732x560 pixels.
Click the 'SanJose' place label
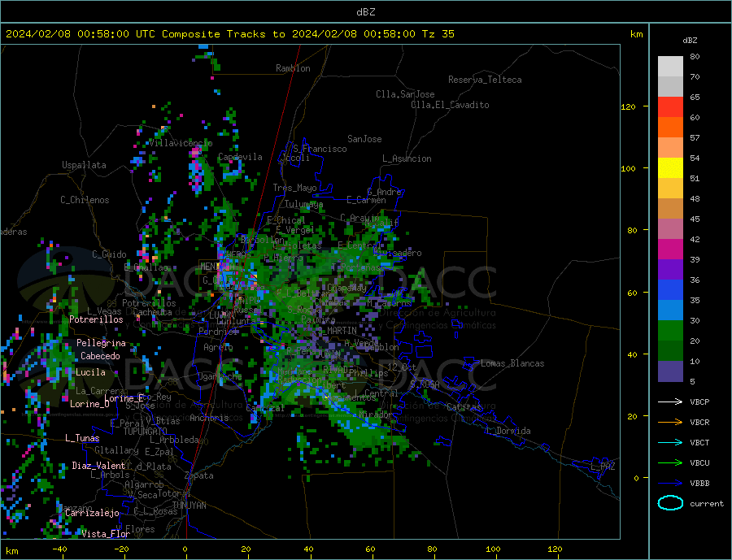click(364, 139)
